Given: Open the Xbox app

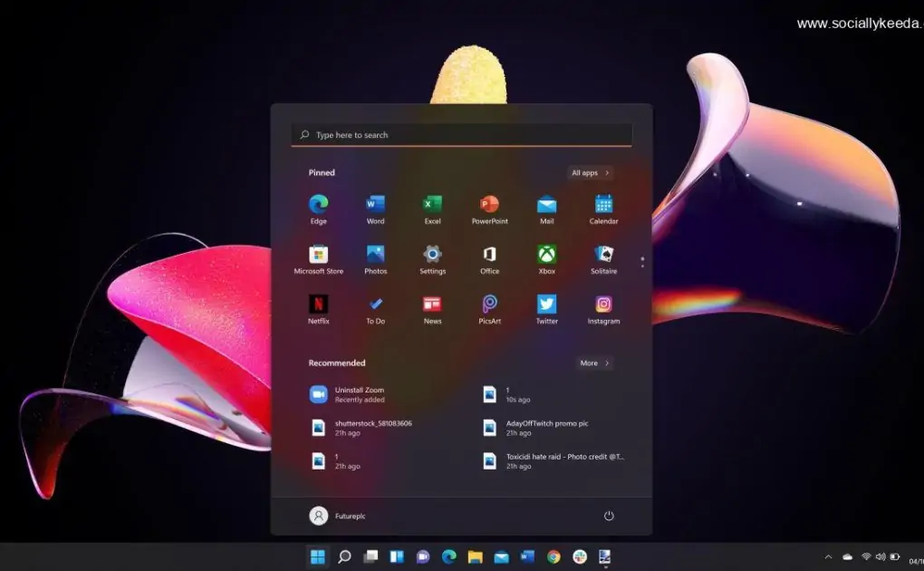Looking at the screenshot, I should pyautogui.click(x=547, y=259).
